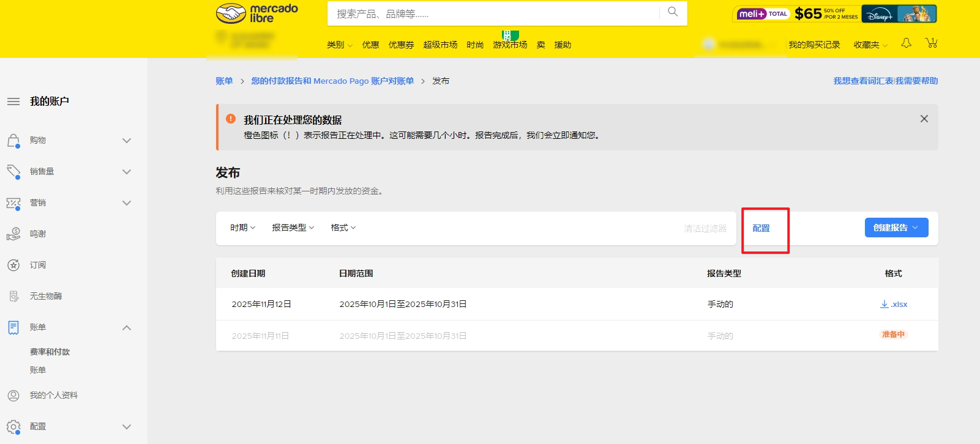Open the 创建报告 dropdown button
This screenshot has width=980, height=444.
coord(896,228)
